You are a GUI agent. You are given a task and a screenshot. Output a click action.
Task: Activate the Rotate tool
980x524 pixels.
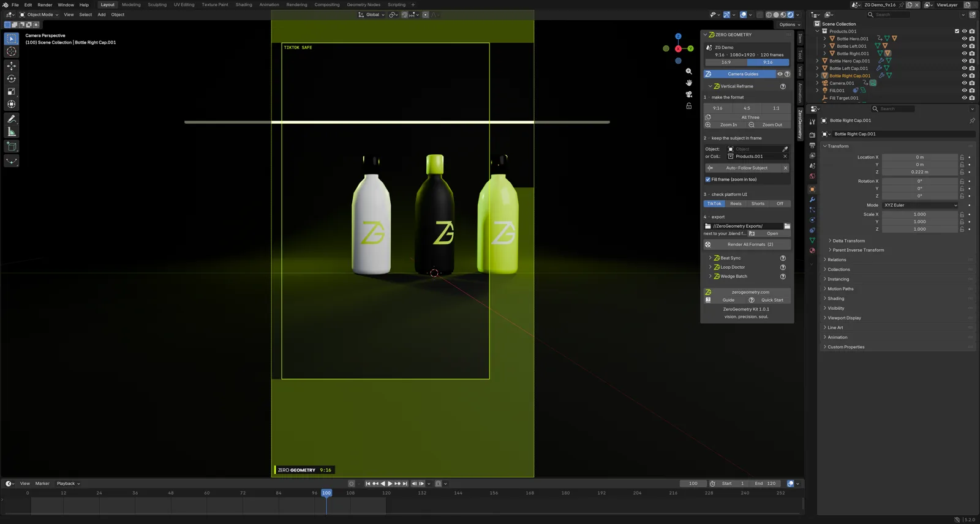point(11,78)
